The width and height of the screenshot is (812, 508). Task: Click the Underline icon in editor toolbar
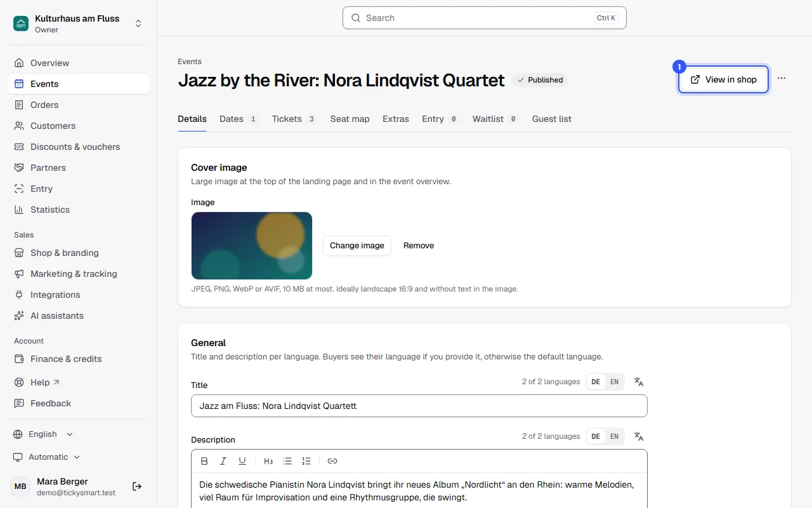tap(242, 461)
